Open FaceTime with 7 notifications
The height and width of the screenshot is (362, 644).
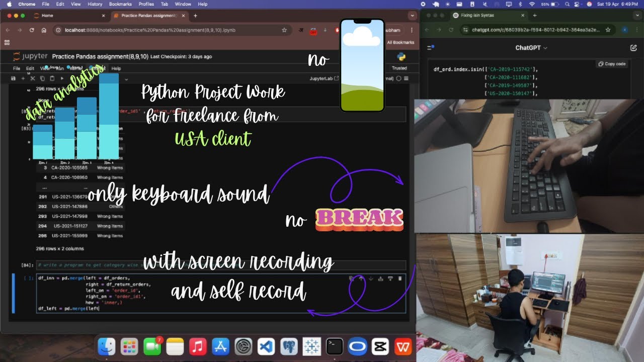click(152, 346)
